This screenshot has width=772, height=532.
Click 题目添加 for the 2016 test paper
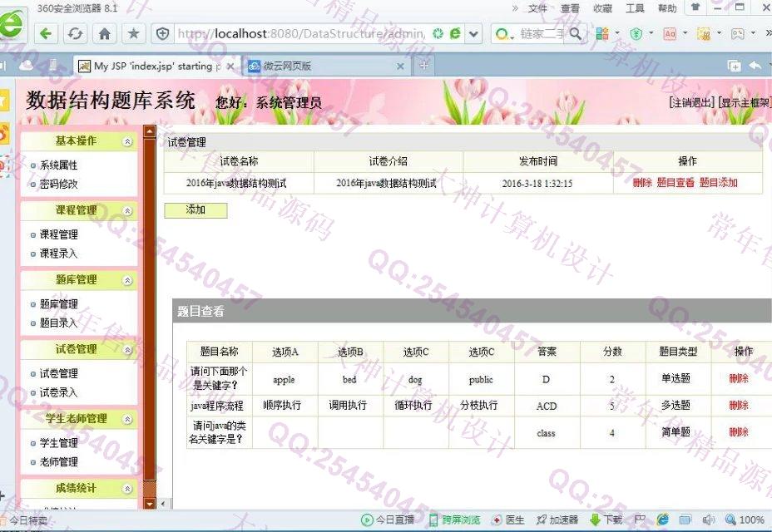click(718, 183)
